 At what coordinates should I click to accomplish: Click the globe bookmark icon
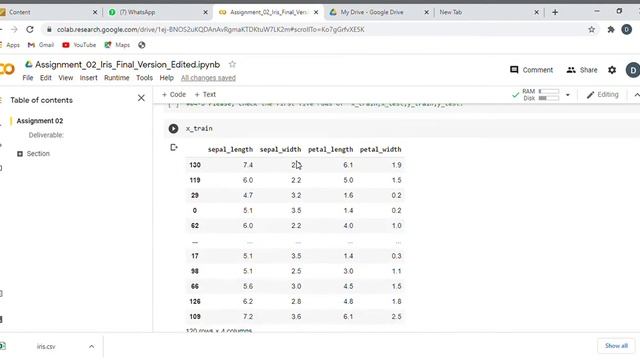(x=142, y=45)
